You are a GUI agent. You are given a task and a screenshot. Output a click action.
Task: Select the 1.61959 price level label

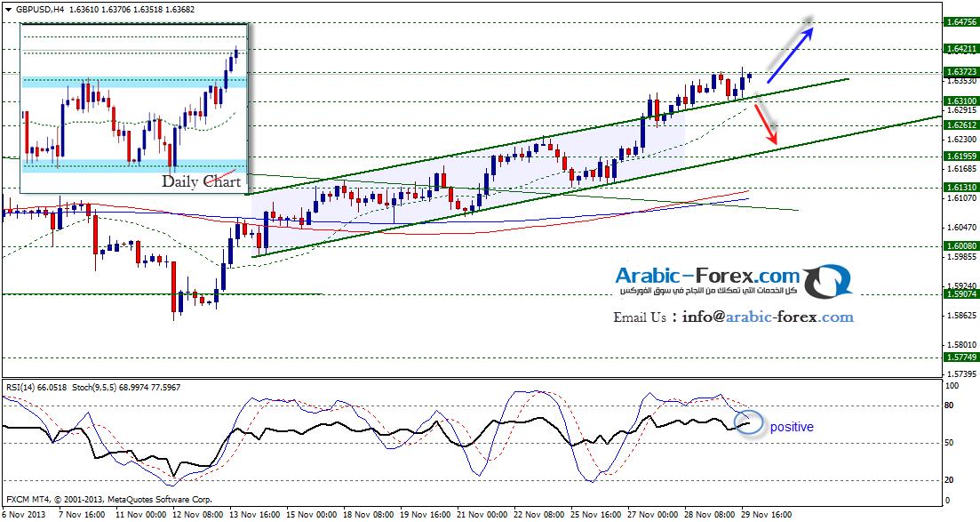[961, 157]
